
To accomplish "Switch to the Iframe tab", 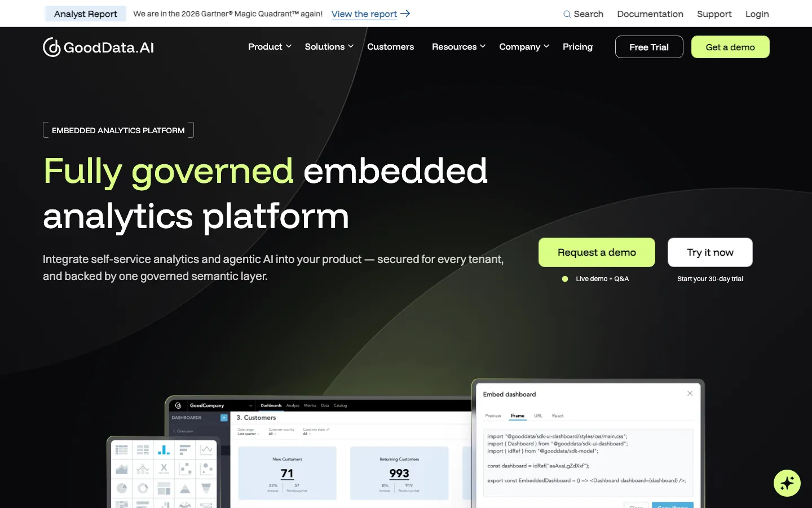I will coord(517,416).
